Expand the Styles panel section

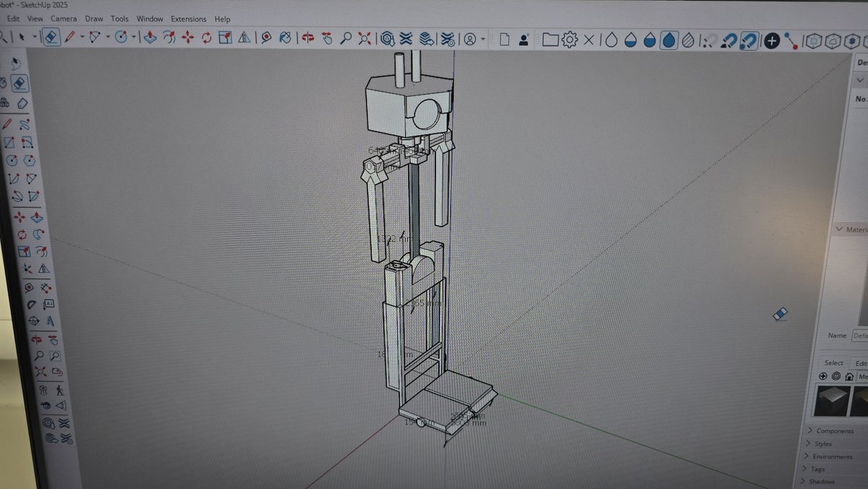pyautogui.click(x=822, y=443)
